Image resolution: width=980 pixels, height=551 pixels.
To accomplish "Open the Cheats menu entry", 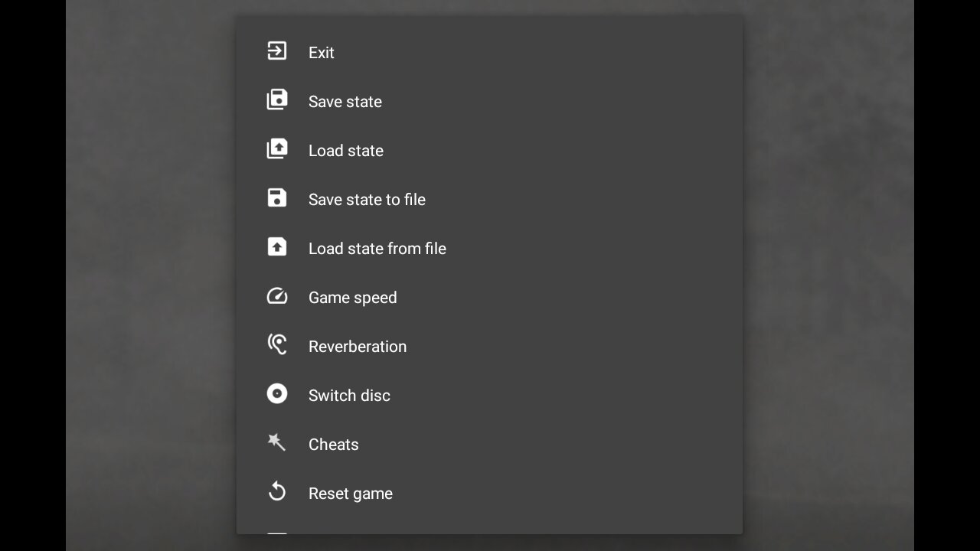I will (x=333, y=445).
